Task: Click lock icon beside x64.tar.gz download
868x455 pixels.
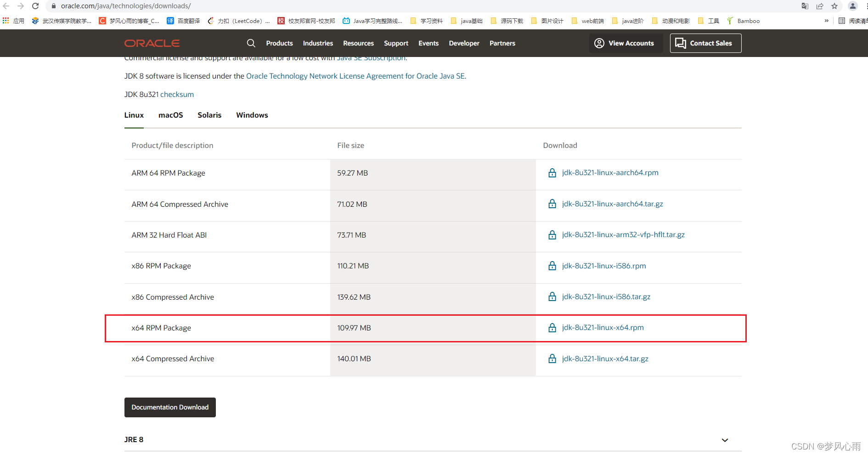Action: [552, 358]
